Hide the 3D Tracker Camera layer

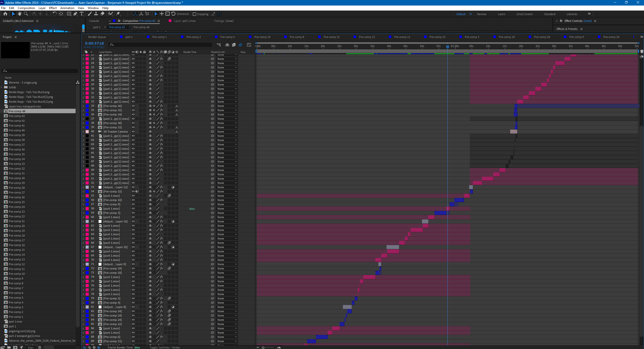133,132
